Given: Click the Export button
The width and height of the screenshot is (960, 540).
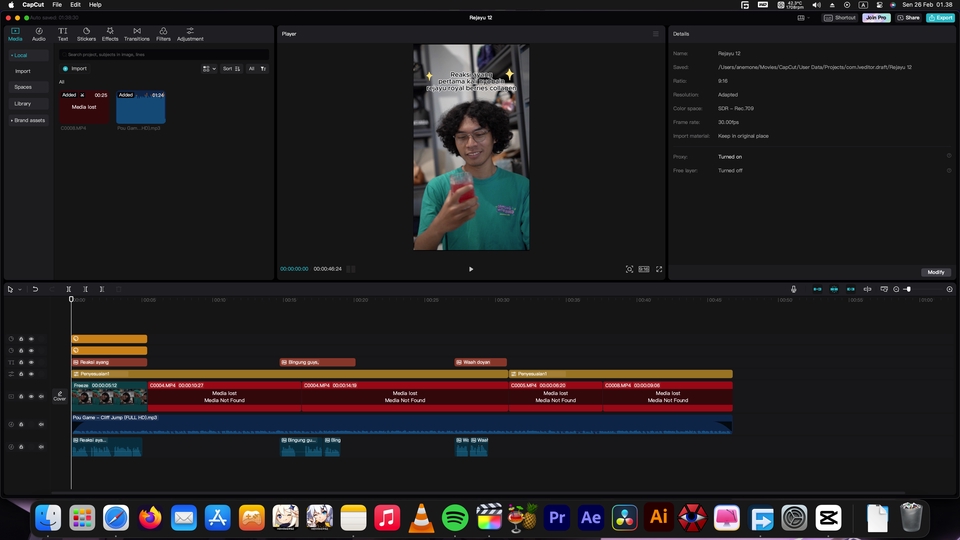Looking at the screenshot, I should pyautogui.click(x=940, y=18).
